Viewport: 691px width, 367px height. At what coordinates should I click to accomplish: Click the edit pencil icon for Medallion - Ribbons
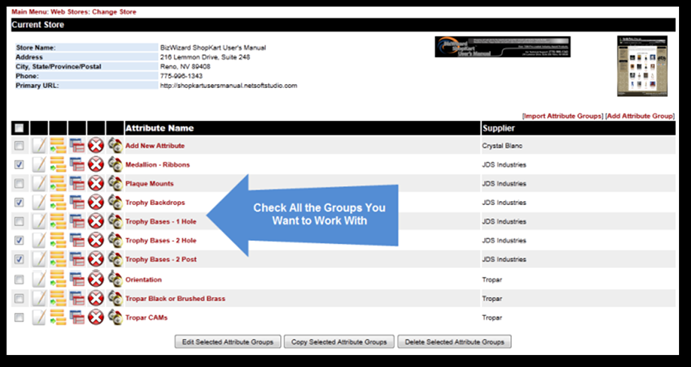[39, 165]
